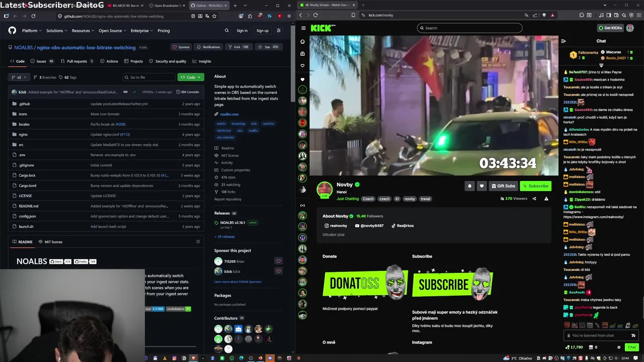Image resolution: width=644 pixels, height=362 pixels.
Task: Fork the NOALBS repository
Action: coord(238,47)
